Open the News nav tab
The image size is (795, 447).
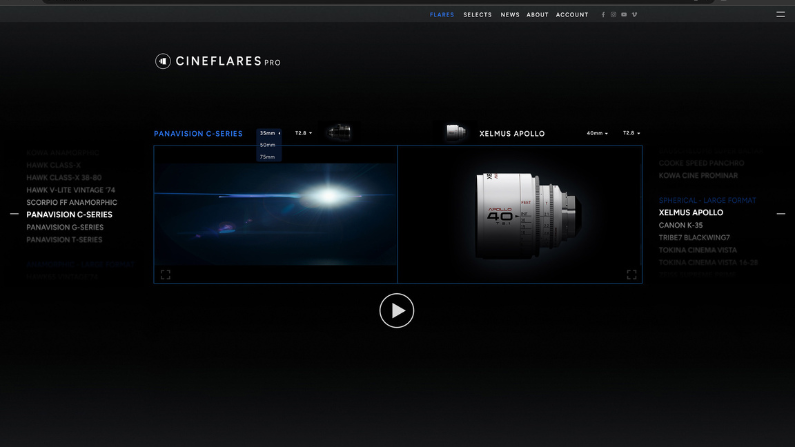click(x=510, y=15)
